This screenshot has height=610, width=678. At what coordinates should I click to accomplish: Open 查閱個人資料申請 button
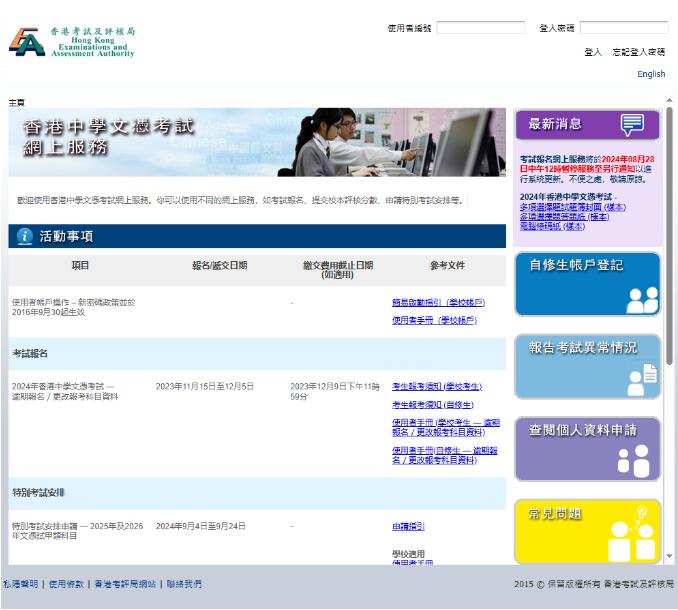click(x=587, y=449)
